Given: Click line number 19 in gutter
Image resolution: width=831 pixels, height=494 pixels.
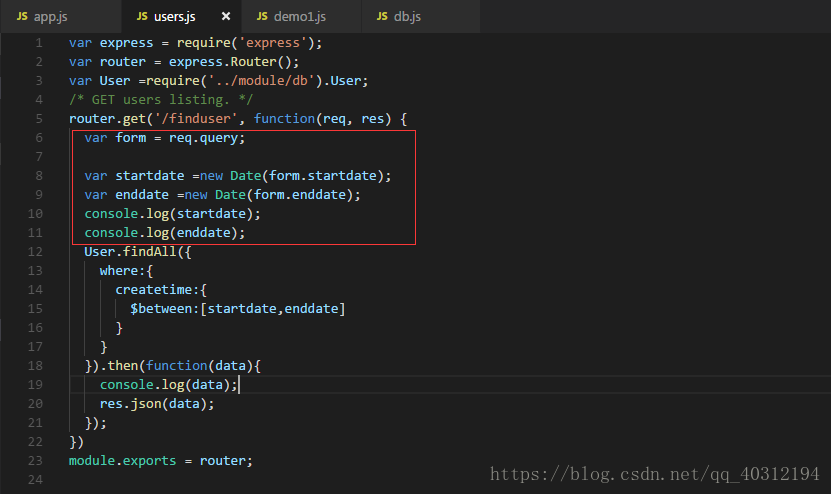Looking at the screenshot, I should coord(35,385).
